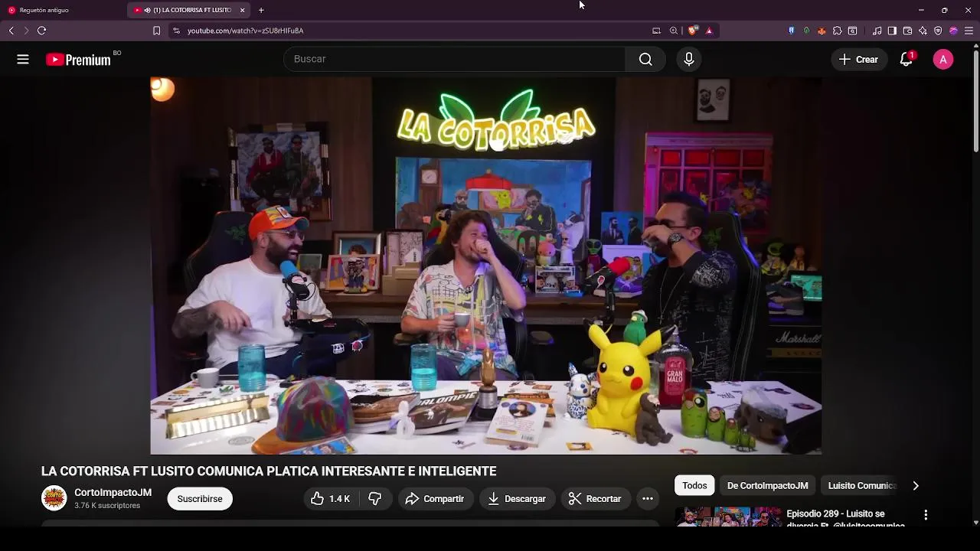
Task: Open Leo AI sparkle icon
Action: (x=923, y=31)
